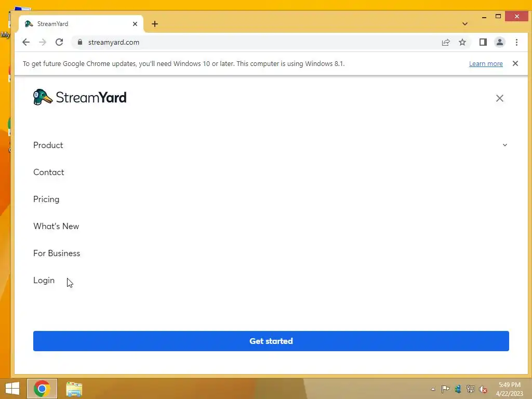Select the StreamYard browser tab

(81, 24)
